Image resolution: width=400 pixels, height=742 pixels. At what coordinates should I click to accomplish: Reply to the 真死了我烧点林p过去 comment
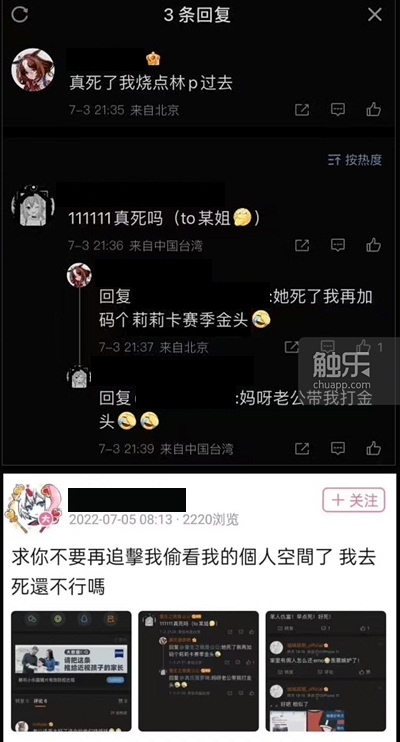(x=338, y=110)
